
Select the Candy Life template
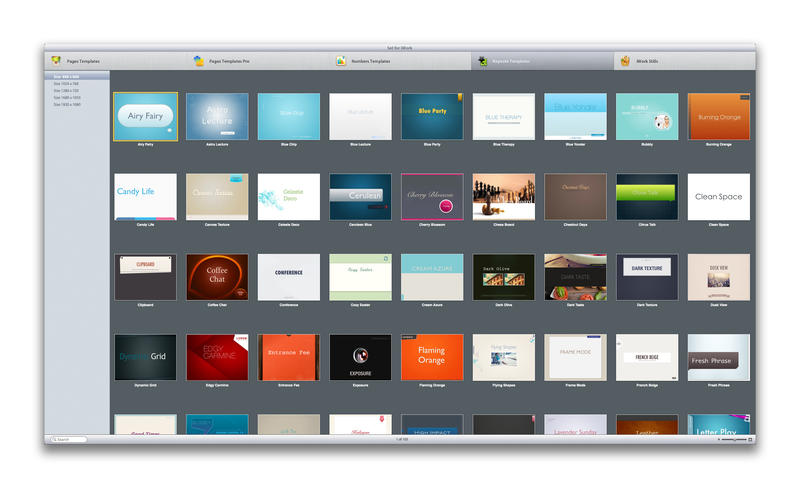[145, 197]
